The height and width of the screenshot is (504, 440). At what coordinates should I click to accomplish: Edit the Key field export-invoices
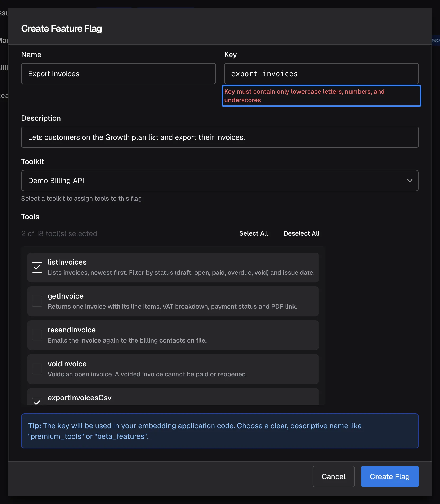[321, 74]
